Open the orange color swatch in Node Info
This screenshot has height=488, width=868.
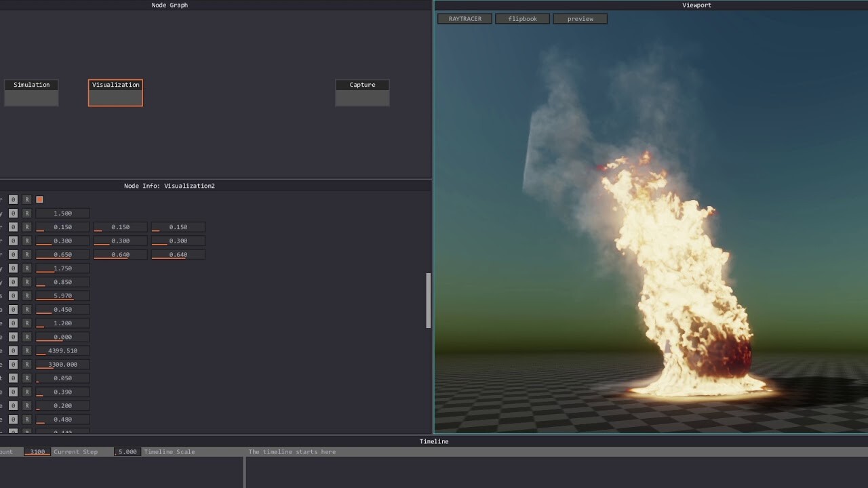point(39,199)
